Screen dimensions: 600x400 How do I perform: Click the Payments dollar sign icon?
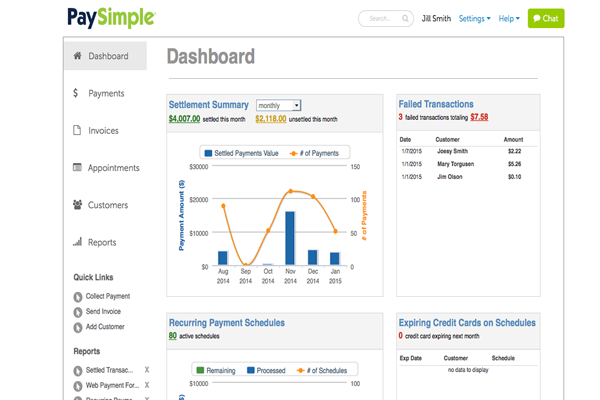76,93
